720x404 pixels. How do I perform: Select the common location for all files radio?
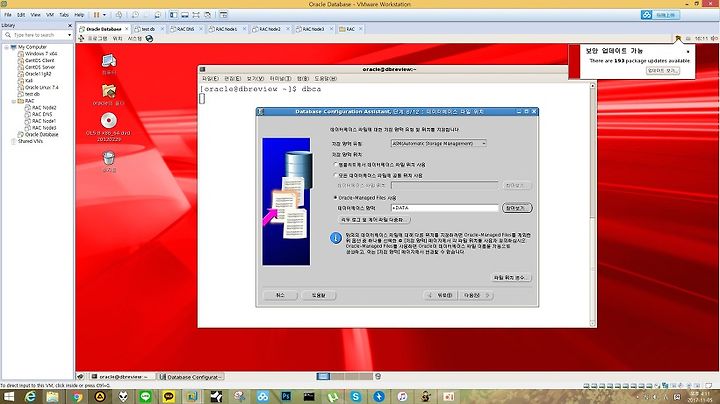(x=336, y=175)
